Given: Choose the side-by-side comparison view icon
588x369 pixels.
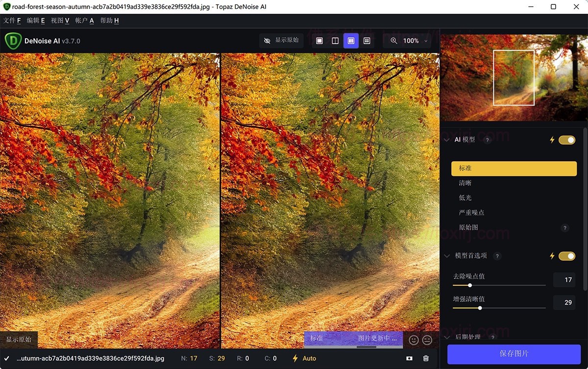Looking at the screenshot, I should [351, 41].
